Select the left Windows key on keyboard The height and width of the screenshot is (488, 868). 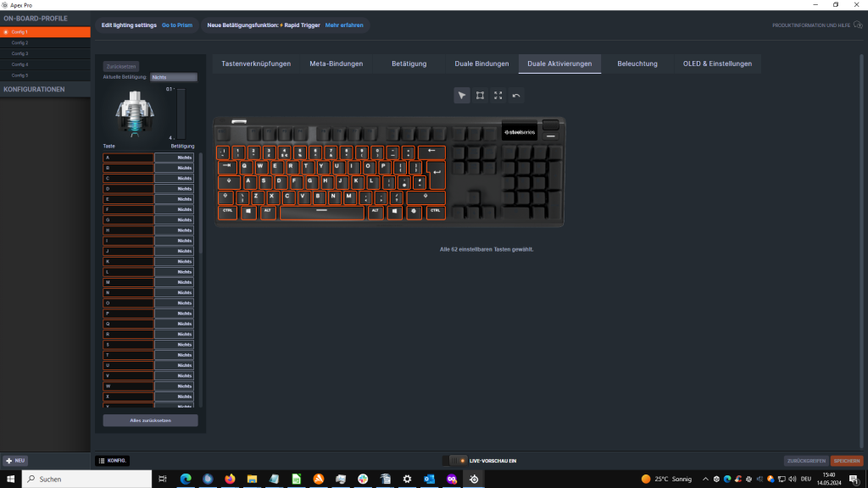248,213
